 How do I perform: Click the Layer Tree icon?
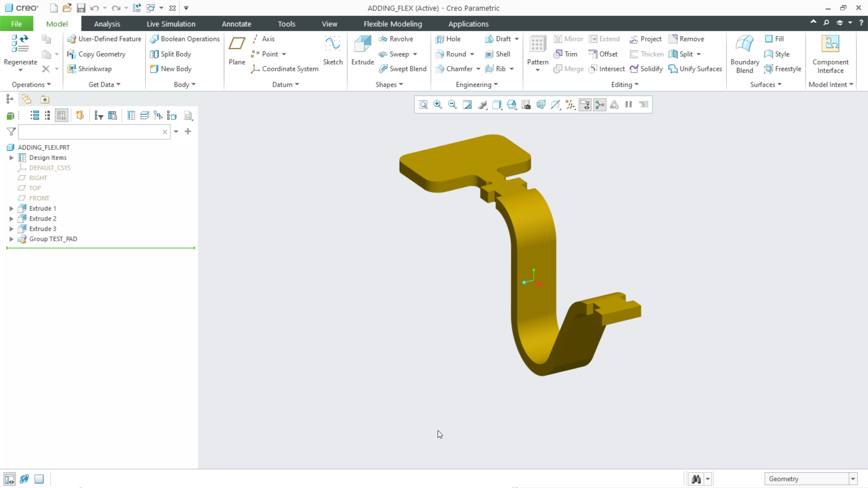(145, 116)
